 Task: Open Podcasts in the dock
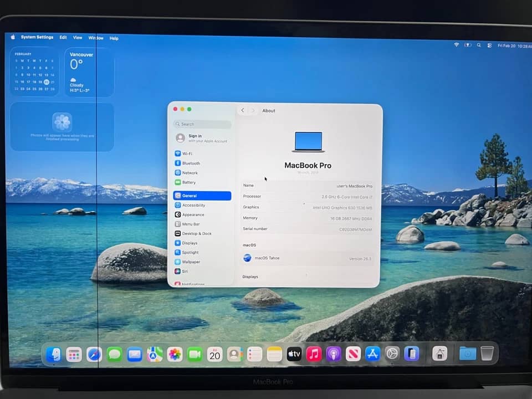pyautogui.click(x=334, y=355)
